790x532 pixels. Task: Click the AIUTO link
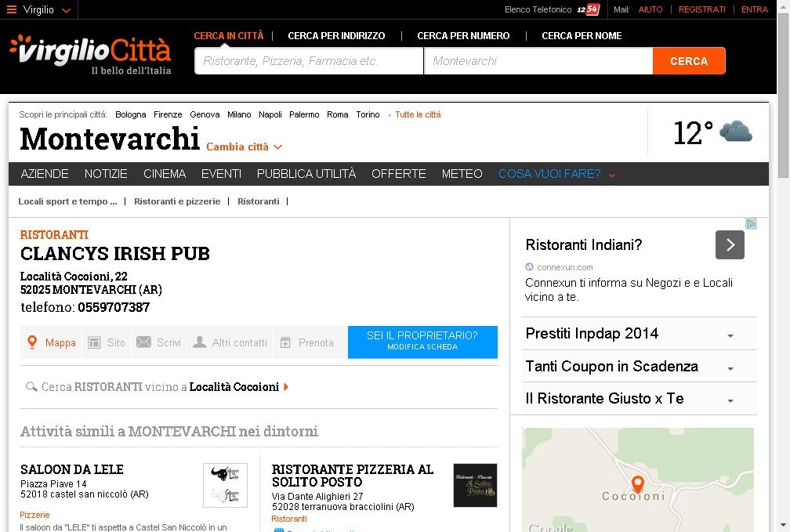point(650,9)
